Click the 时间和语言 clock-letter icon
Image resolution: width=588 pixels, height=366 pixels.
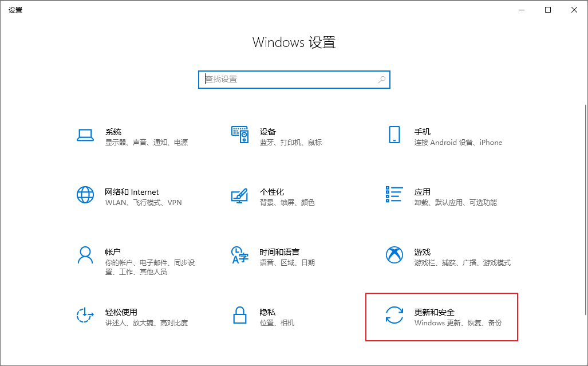240,255
